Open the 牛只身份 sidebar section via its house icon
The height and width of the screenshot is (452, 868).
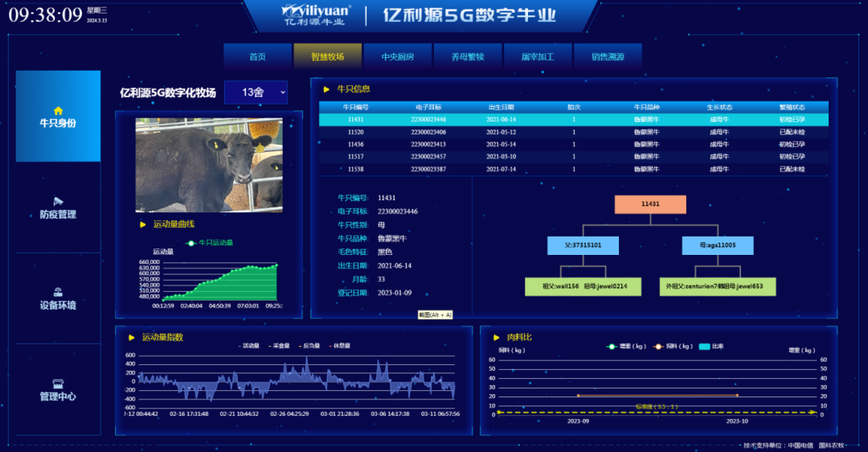[58, 111]
